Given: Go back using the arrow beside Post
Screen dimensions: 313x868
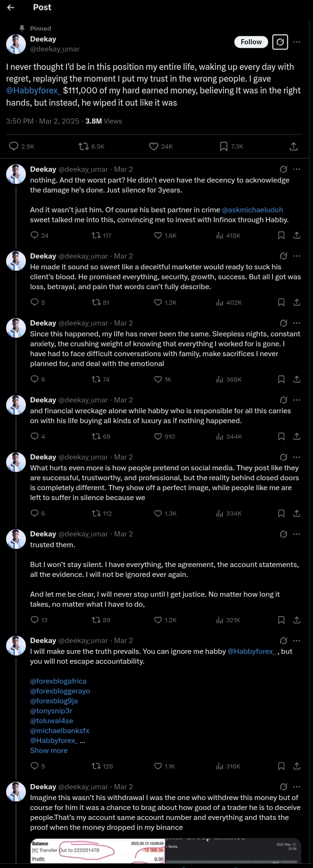Looking at the screenshot, I should tap(11, 8).
